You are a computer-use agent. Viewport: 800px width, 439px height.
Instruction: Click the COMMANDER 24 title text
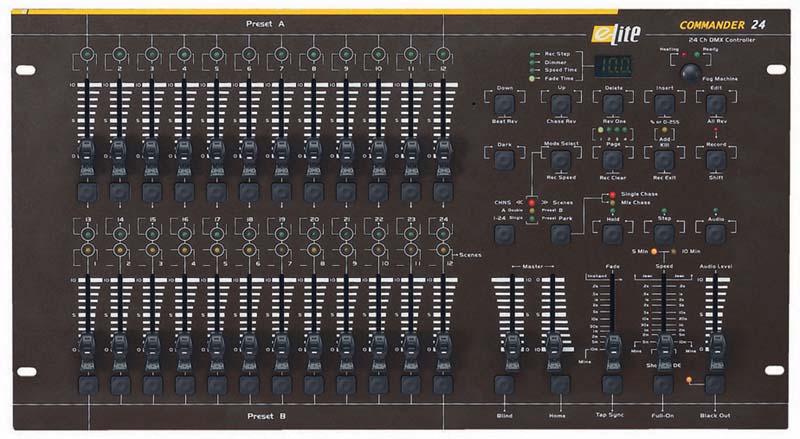722,25
